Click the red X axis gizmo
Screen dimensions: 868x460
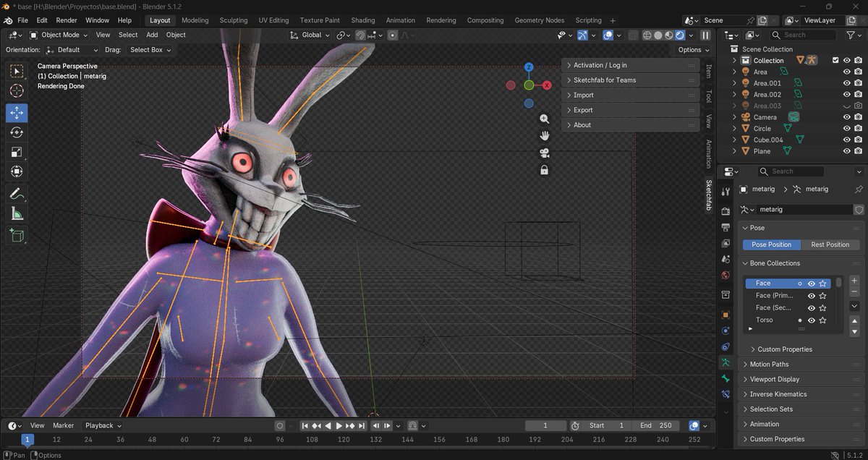tap(548, 85)
